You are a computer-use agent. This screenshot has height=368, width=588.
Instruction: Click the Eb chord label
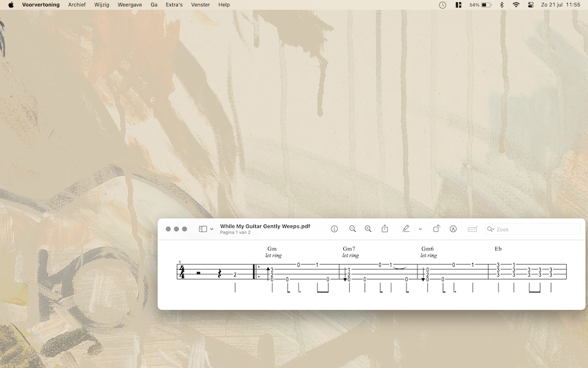pos(498,248)
